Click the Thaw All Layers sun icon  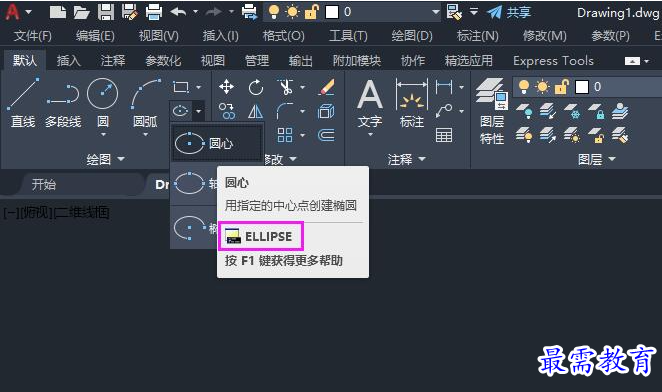click(571, 135)
